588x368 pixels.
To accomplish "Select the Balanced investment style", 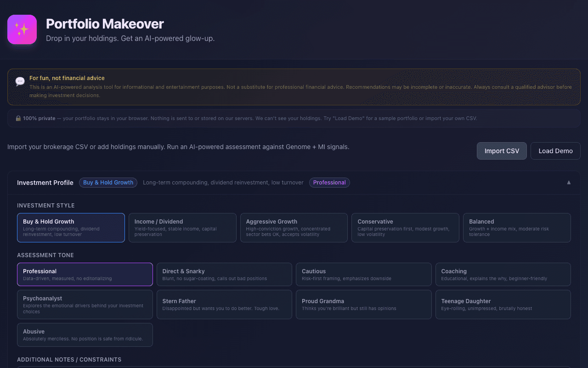I will coord(517,227).
